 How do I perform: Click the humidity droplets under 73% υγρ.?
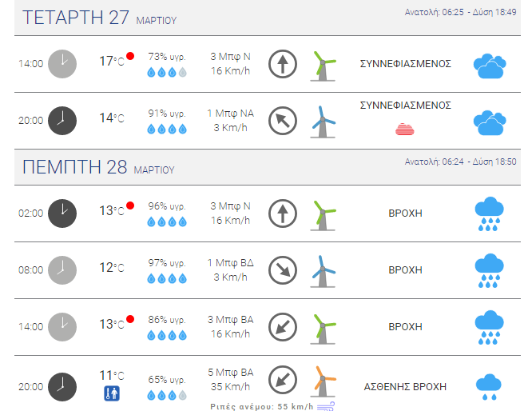coord(167,72)
